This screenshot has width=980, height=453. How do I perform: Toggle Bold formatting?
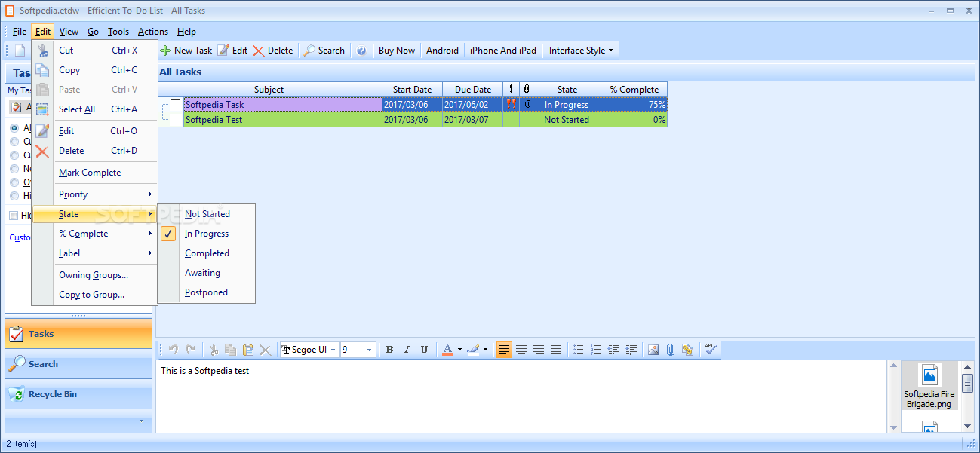[389, 350]
